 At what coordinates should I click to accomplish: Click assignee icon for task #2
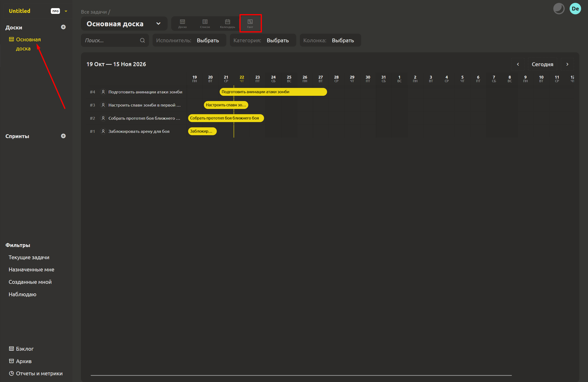point(103,118)
